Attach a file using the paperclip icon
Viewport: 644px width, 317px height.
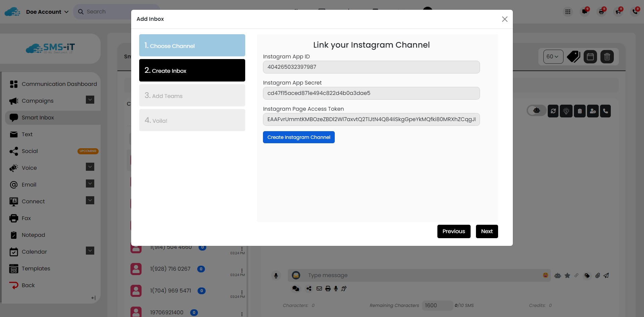[x=597, y=275]
